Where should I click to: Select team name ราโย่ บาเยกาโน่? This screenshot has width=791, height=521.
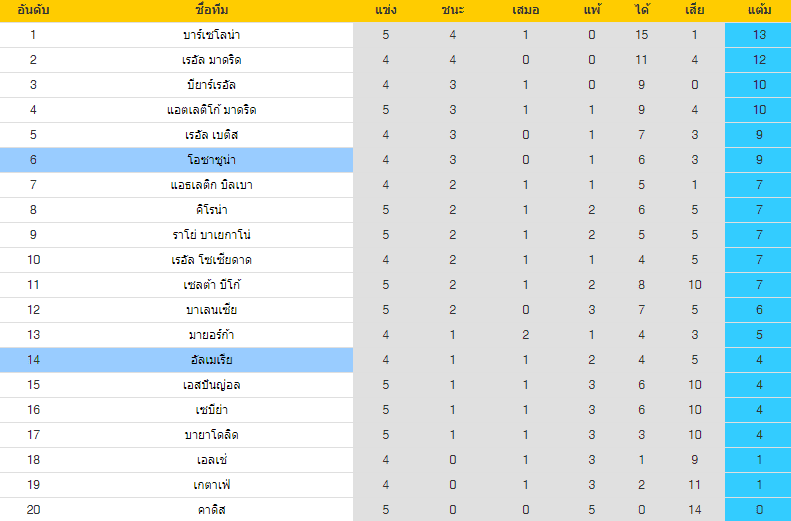(212, 235)
